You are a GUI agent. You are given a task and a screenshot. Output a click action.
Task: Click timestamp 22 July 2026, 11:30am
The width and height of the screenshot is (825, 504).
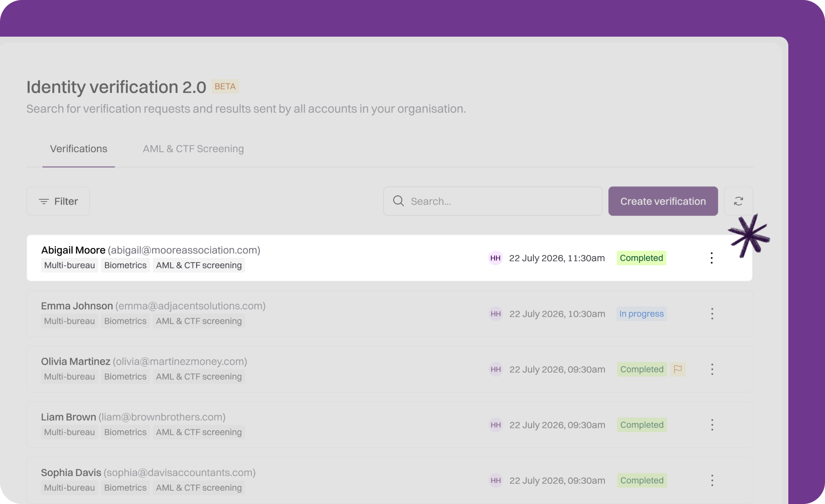pyautogui.click(x=557, y=258)
